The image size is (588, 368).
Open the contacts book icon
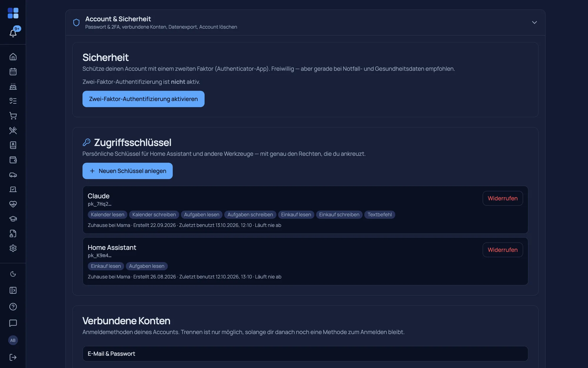(x=13, y=145)
